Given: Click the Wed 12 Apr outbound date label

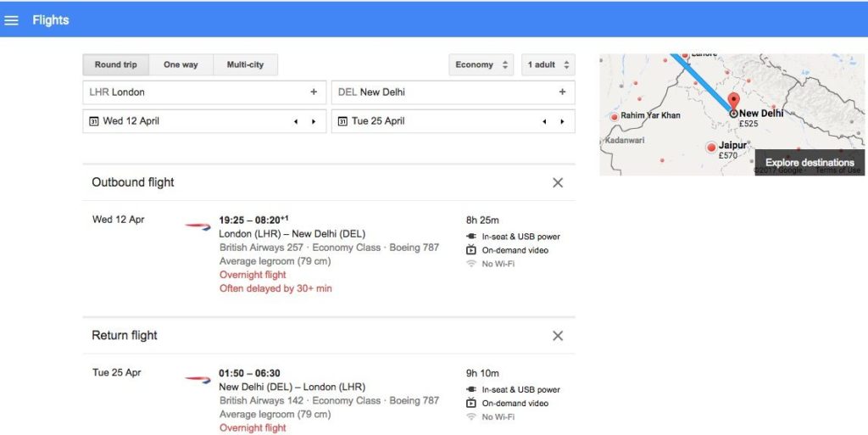Looking at the screenshot, I should click(x=119, y=220).
